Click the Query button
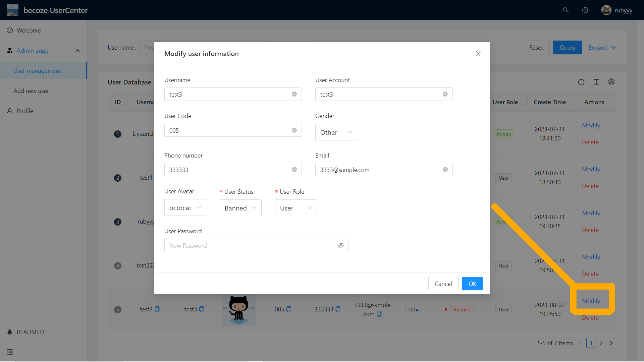Image resolution: width=644 pixels, height=362 pixels. pyautogui.click(x=567, y=48)
